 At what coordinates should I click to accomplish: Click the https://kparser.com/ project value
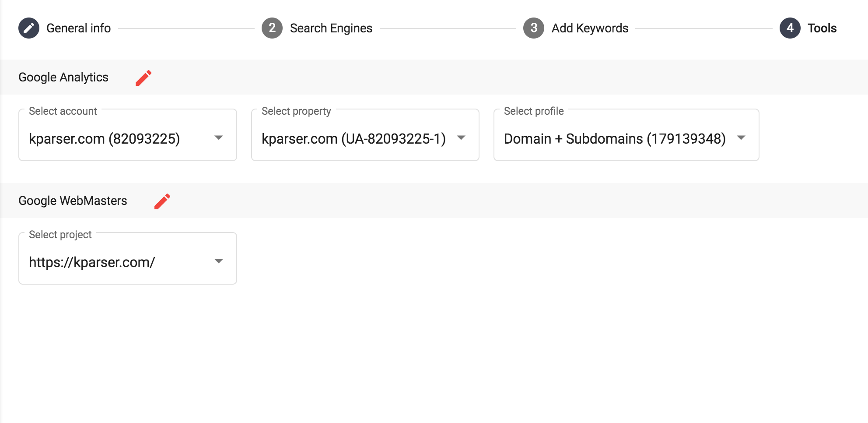[92, 262]
